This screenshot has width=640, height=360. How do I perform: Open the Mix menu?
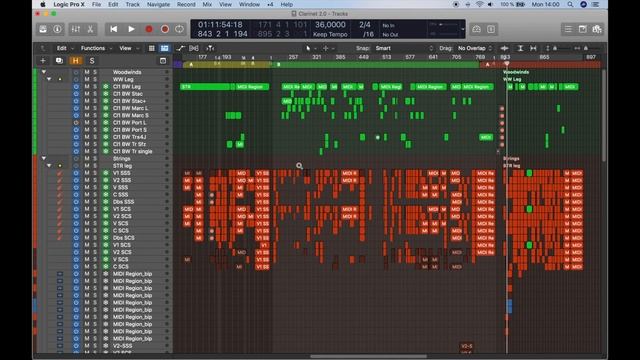pos(207,4)
